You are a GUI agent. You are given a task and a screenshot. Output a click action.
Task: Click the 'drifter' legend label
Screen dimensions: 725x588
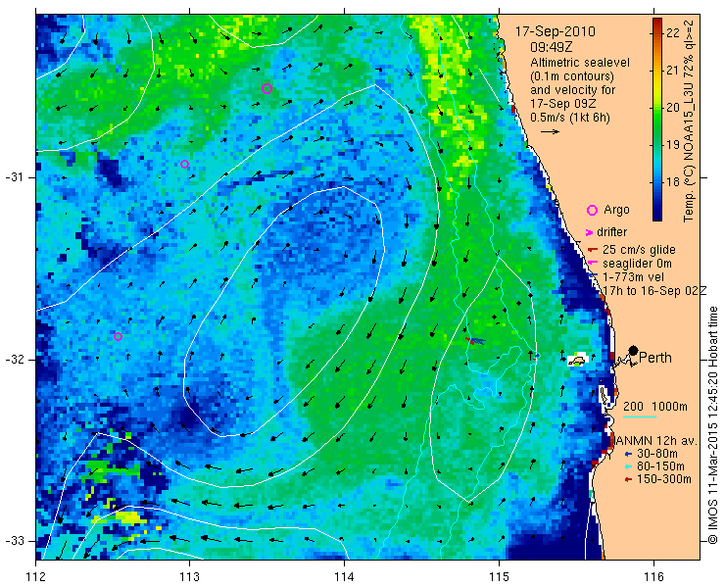(611, 232)
